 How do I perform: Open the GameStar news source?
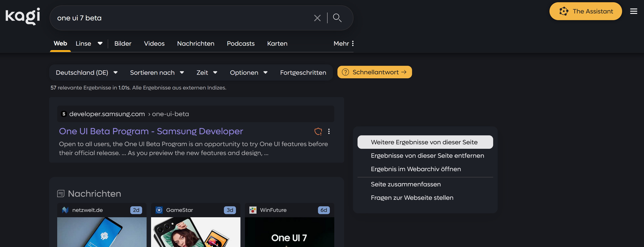tap(179, 210)
